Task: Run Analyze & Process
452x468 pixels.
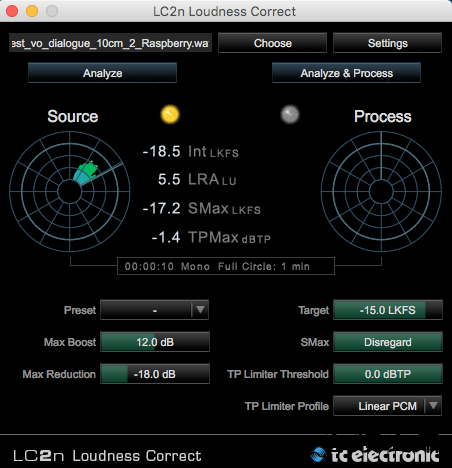Action: [x=346, y=73]
